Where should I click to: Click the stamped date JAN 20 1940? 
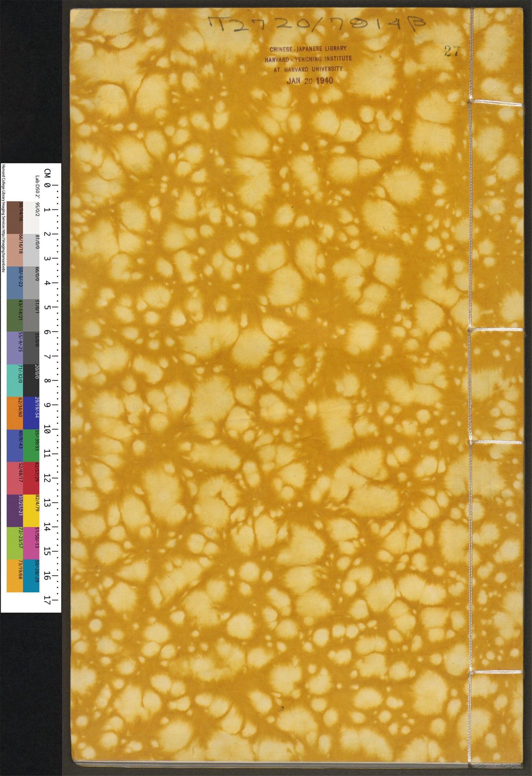(x=310, y=80)
